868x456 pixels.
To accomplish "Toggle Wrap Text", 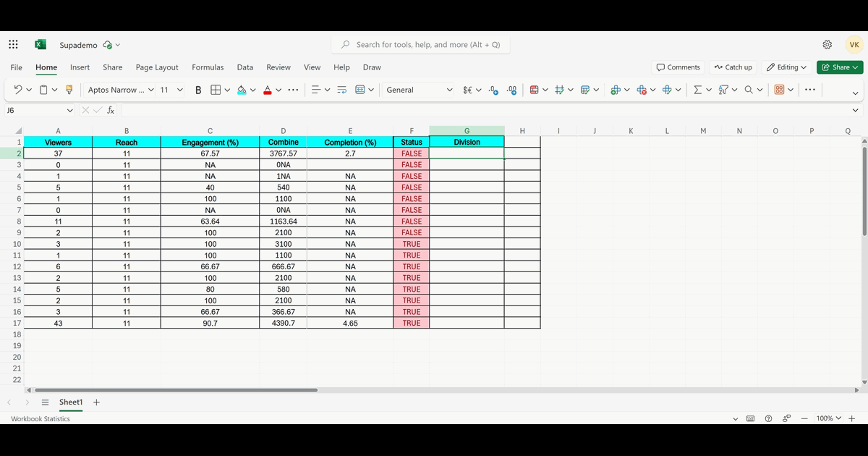I will [x=342, y=90].
